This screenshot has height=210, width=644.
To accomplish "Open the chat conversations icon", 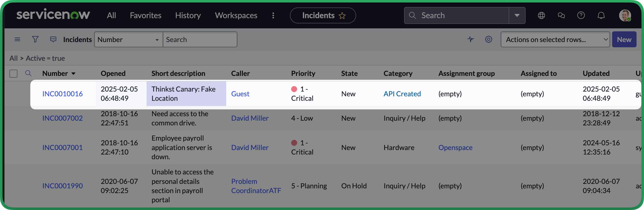I will click(561, 15).
